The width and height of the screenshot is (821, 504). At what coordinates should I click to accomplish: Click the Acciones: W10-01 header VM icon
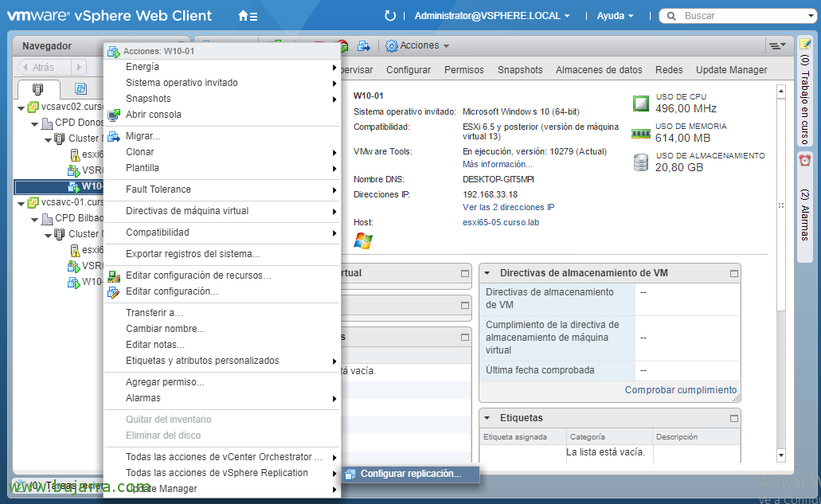[114, 51]
